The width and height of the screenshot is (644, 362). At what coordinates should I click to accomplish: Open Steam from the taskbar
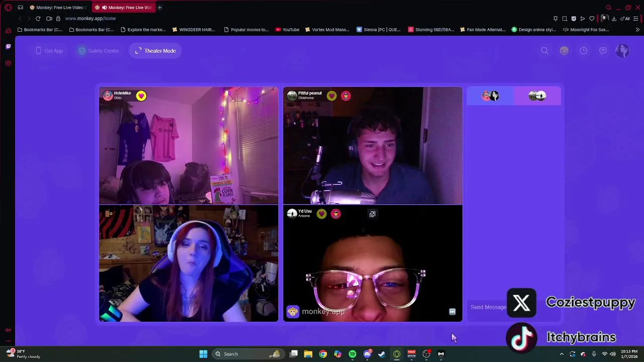point(382,354)
